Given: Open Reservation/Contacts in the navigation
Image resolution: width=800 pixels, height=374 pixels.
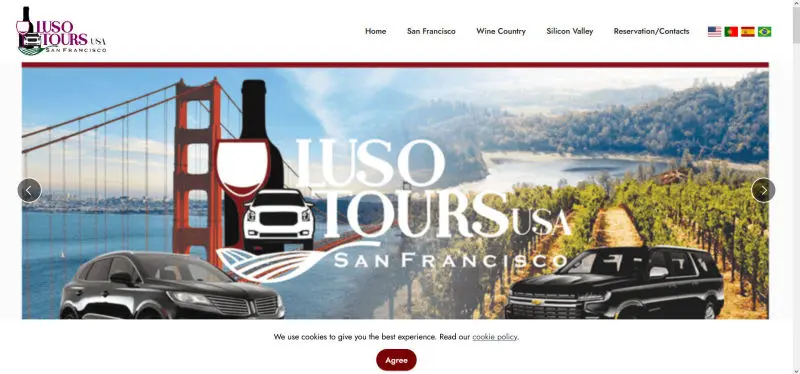Looking at the screenshot, I should pyautogui.click(x=651, y=31).
